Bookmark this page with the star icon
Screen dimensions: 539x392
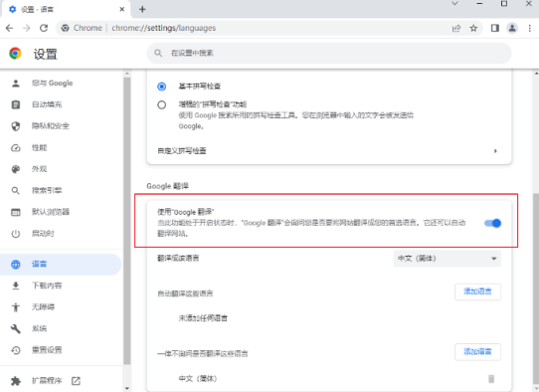(x=473, y=28)
